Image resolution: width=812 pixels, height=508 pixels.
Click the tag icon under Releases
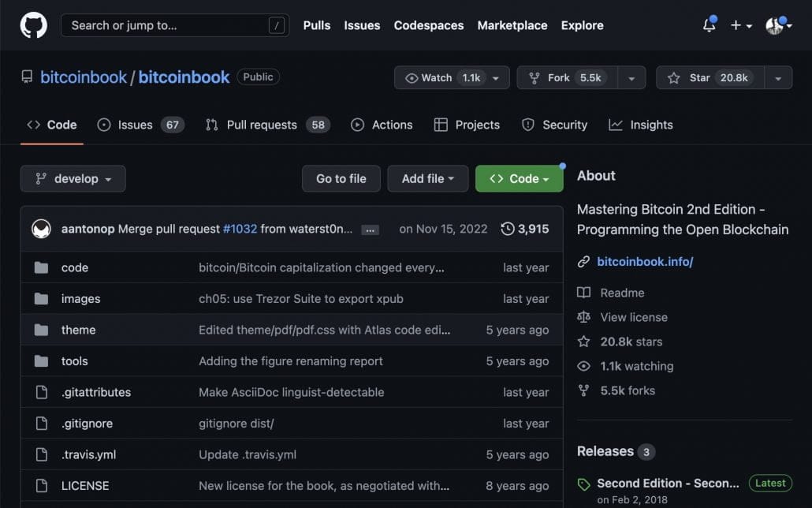tap(583, 484)
